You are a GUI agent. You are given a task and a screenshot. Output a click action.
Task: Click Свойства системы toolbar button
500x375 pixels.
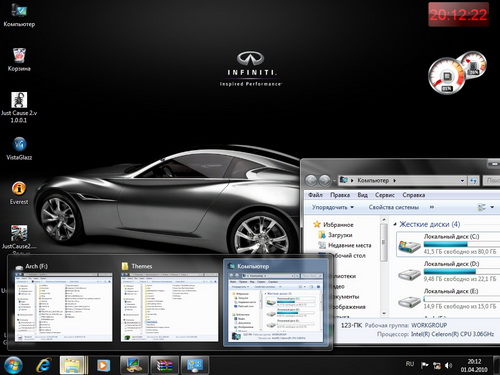393,207
